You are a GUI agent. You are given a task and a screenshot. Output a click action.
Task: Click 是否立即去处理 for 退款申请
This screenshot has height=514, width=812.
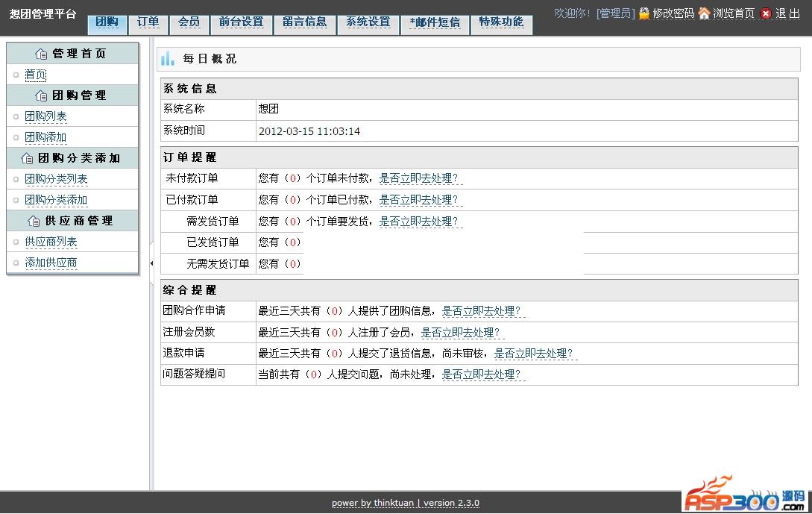535,354
